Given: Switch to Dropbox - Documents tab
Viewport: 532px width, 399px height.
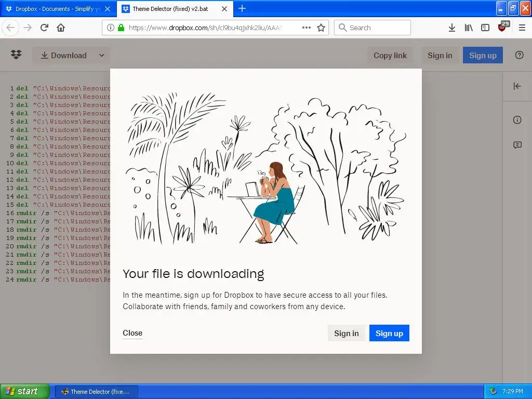Looking at the screenshot, I should pyautogui.click(x=58, y=8).
